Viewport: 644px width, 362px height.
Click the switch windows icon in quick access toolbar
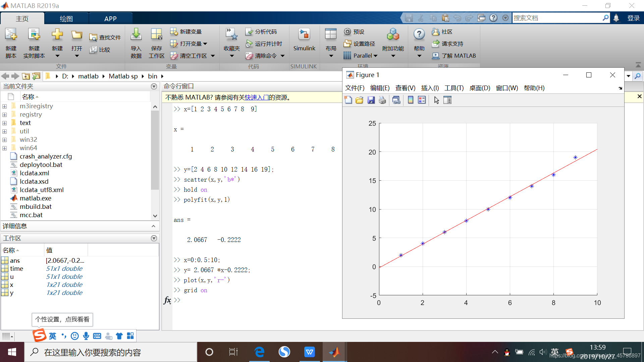coord(481,18)
